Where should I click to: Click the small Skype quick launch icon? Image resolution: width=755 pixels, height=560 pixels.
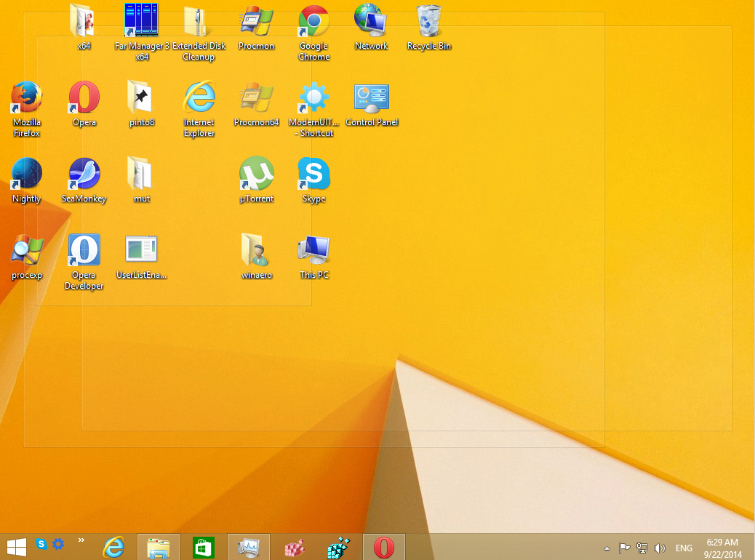(41, 544)
